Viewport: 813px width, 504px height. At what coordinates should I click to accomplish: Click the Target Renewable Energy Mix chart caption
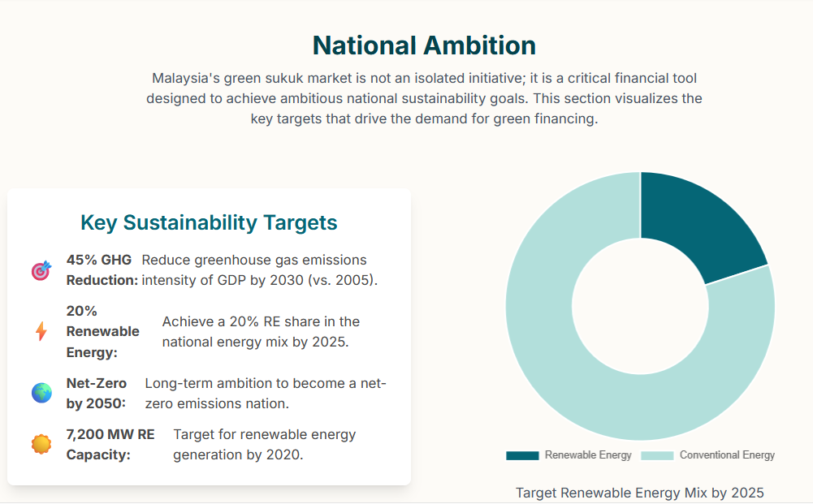640,493
